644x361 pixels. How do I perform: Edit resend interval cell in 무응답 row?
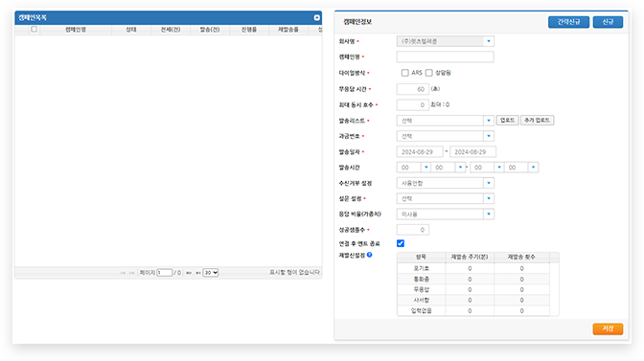470,289
